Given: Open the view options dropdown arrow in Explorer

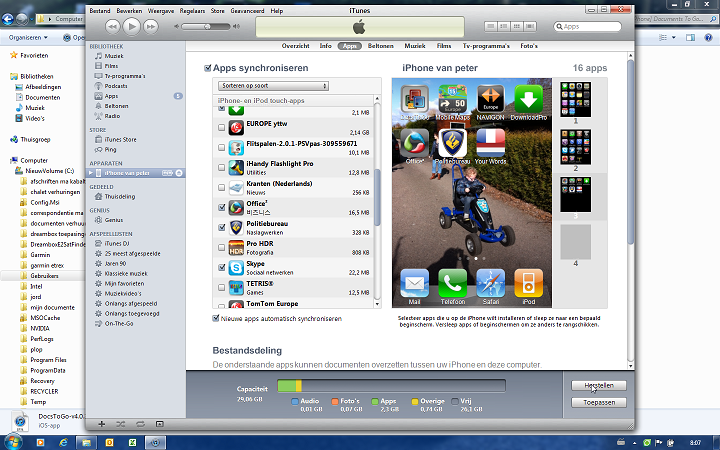Looking at the screenshot, I should tap(674, 38).
